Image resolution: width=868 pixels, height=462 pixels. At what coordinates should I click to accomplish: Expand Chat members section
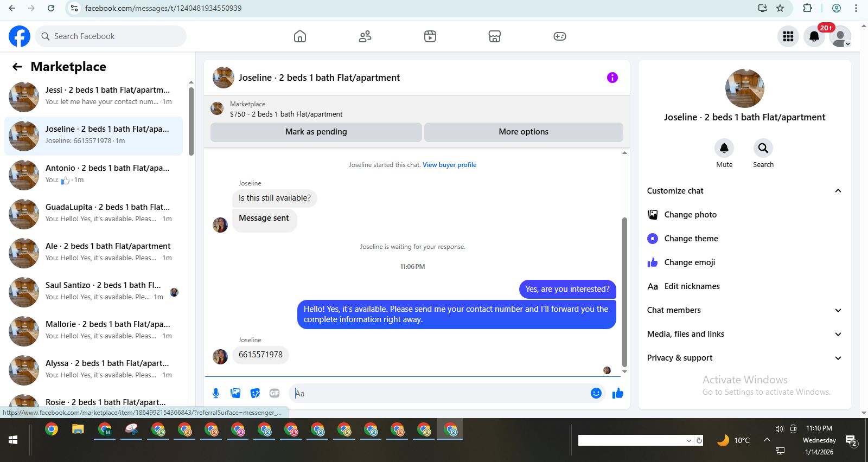coord(744,310)
